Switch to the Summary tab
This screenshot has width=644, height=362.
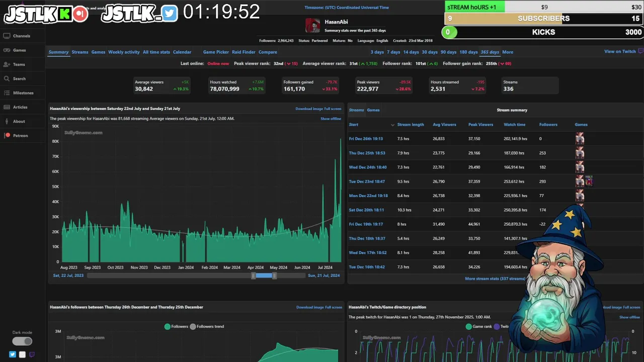pyautogui.click(x=59, y=52)
